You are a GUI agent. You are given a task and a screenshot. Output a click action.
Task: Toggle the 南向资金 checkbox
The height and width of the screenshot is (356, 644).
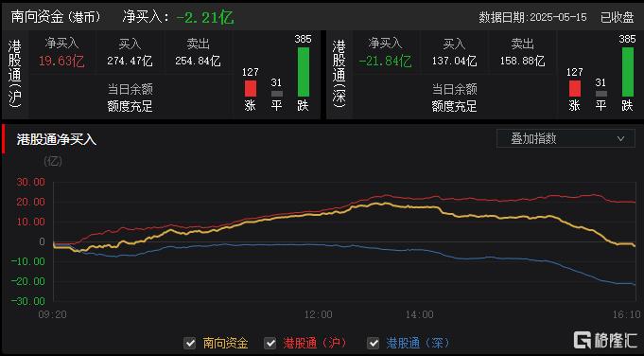pos(190,343)
